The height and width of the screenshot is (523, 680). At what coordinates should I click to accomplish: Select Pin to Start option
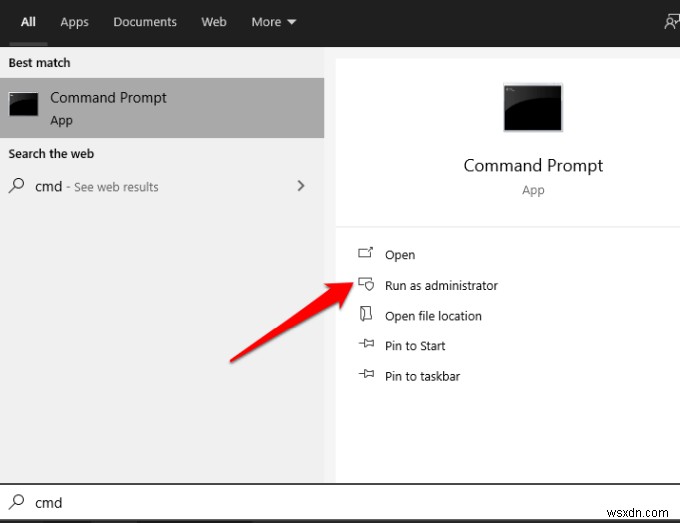(415, 346)
